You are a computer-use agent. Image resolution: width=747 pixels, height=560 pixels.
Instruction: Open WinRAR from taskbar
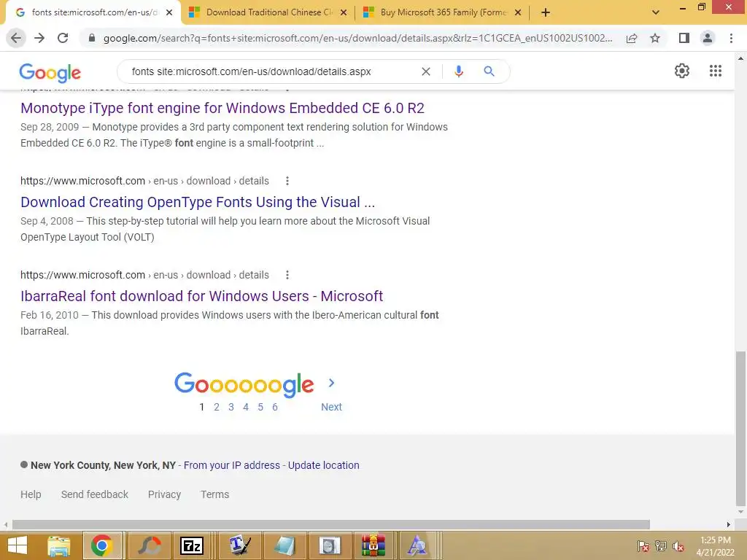click(x=373, y=545)
